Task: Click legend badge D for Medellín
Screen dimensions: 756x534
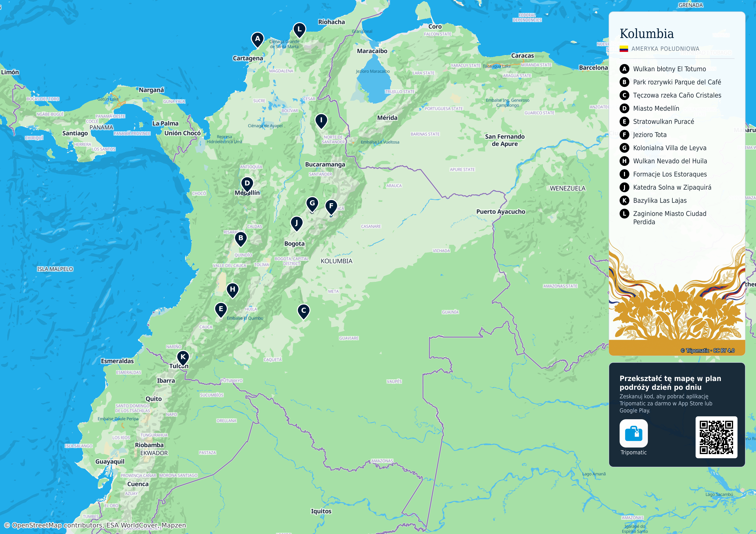Action: point(624,108)
